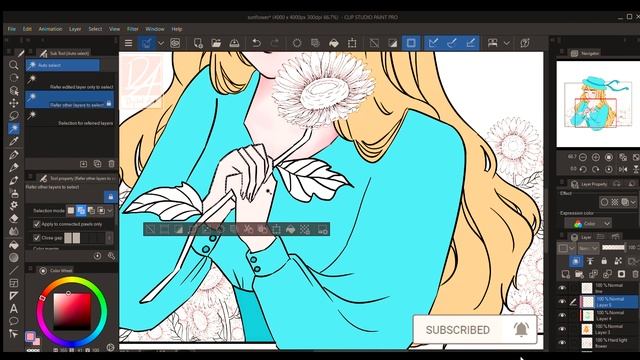The image size is (640, 360).
Task: Choose Selection for referred layers sub tool
Action: click(x=69, y=118)
